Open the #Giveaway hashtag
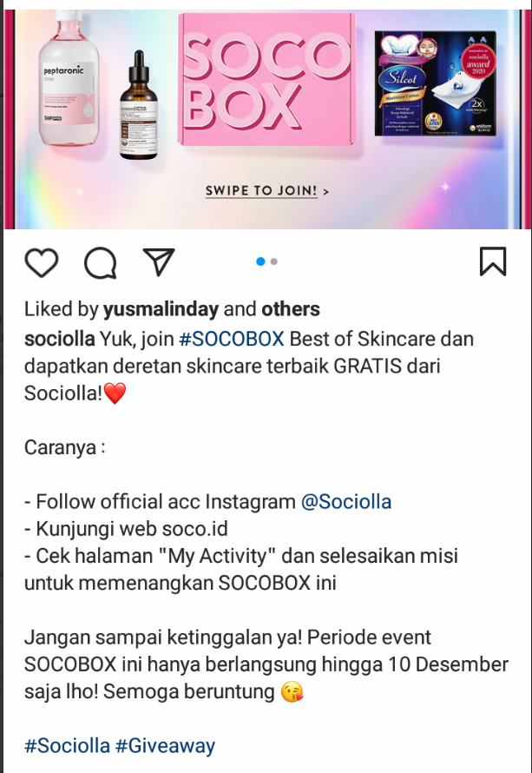Viewport: 532px width, 773px height. (x=165, y=746)
